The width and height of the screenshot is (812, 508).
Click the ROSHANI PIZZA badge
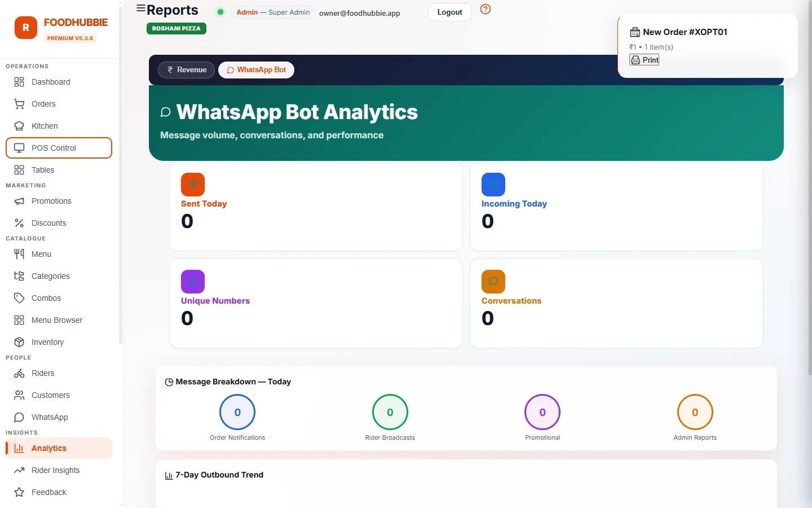tap(176, 28)
